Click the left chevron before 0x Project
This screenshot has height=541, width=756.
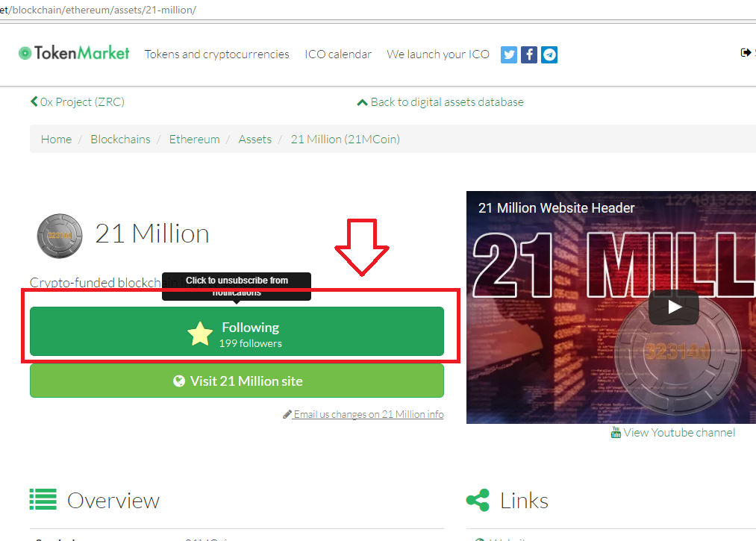coord(34,101)
